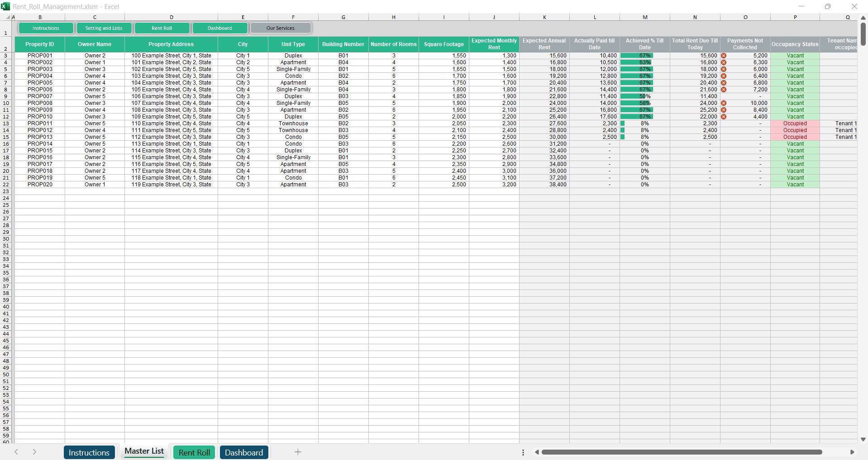Add a new sheet with plus icon

pyautogui.click(x=298, y=452)
